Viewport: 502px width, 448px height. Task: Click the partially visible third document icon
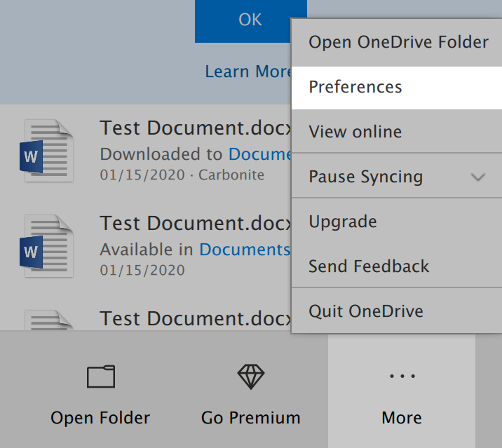point(47,320)
